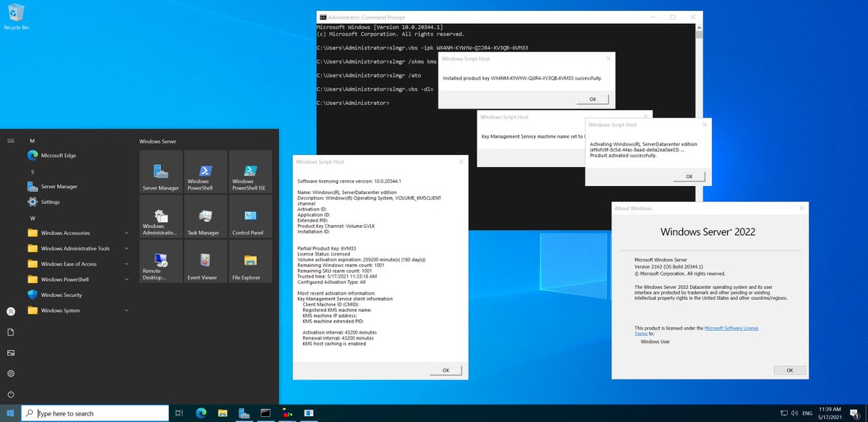The width and height of the screenshot is (868, 422).
Task: Click the Power icon in Start rail
Action: click(x=11, y=394)
